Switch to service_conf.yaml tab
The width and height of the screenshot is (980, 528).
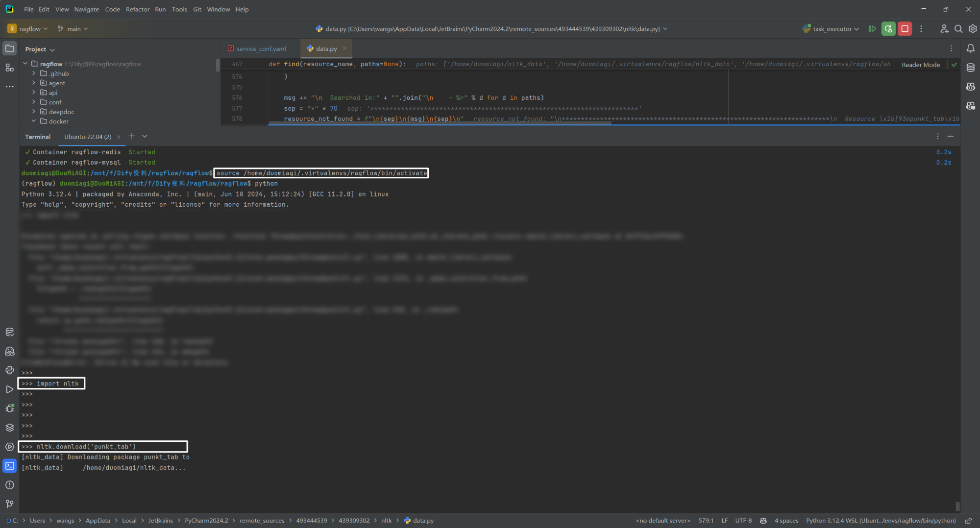[257, 48]
